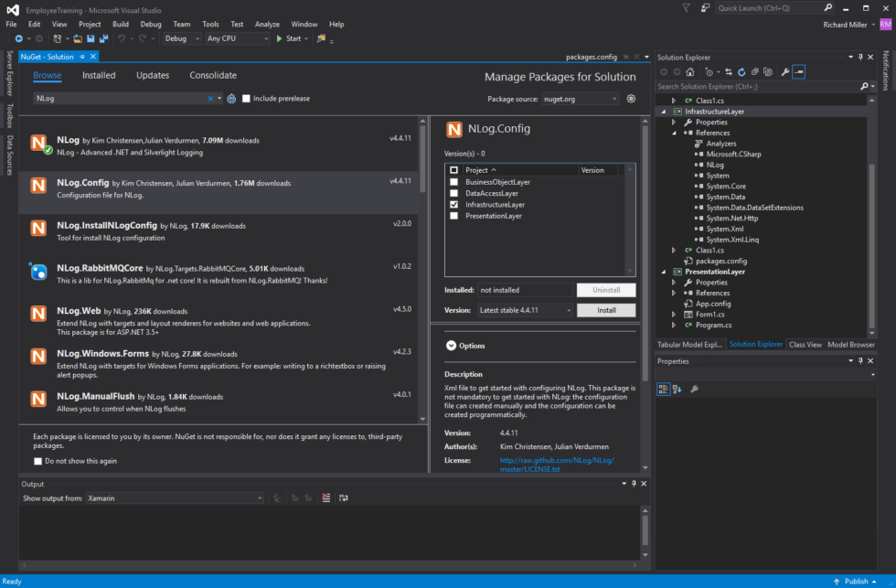Click the Save All icon
The image size is (896, 588).
(x=103, y=38)
